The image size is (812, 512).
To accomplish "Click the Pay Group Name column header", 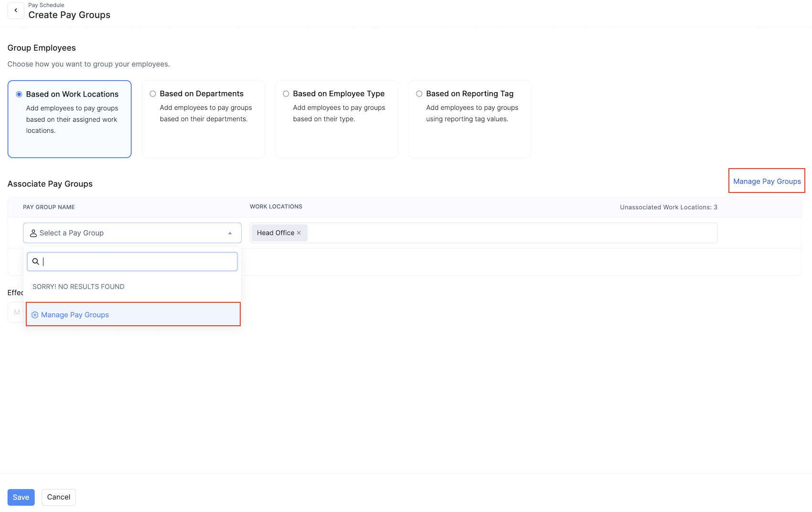I will pos(49,207).
